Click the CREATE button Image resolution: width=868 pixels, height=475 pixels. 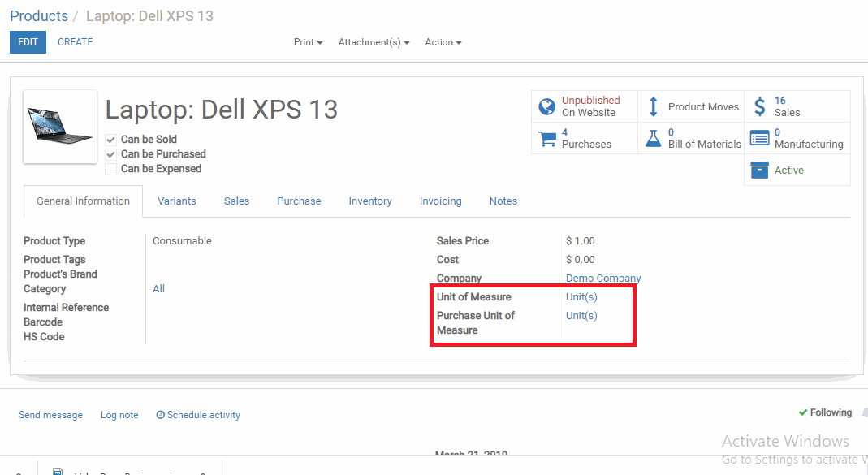point(76,42)
